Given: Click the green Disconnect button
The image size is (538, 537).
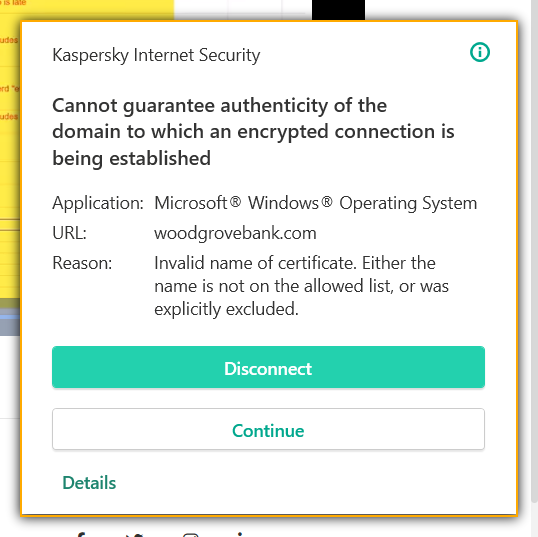Looking at the screenshot, I should 268,367.
